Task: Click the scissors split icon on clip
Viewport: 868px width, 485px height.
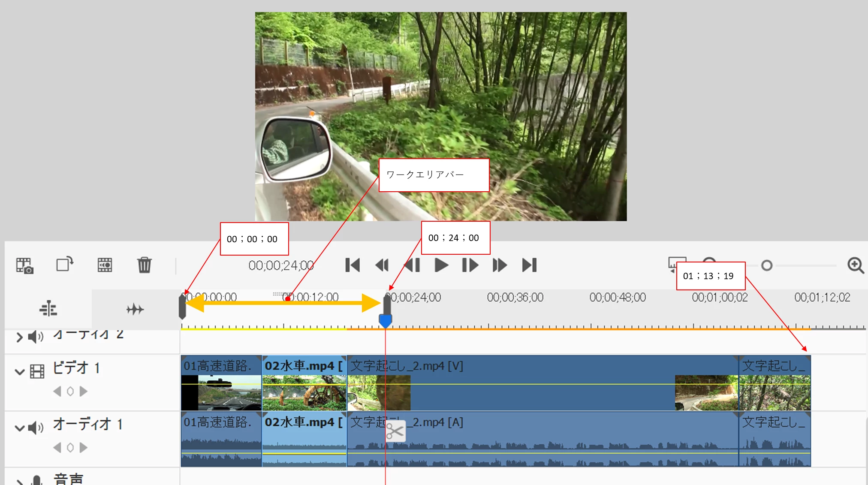Action: point(395,431)
